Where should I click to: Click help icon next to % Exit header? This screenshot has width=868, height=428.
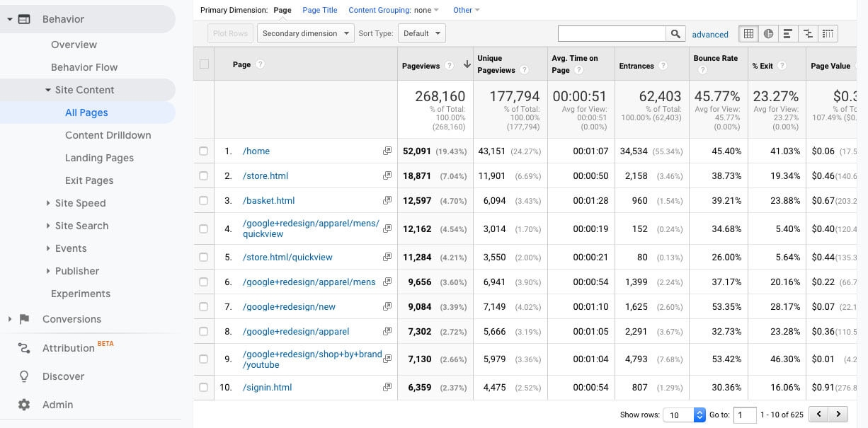pos(782,66)
